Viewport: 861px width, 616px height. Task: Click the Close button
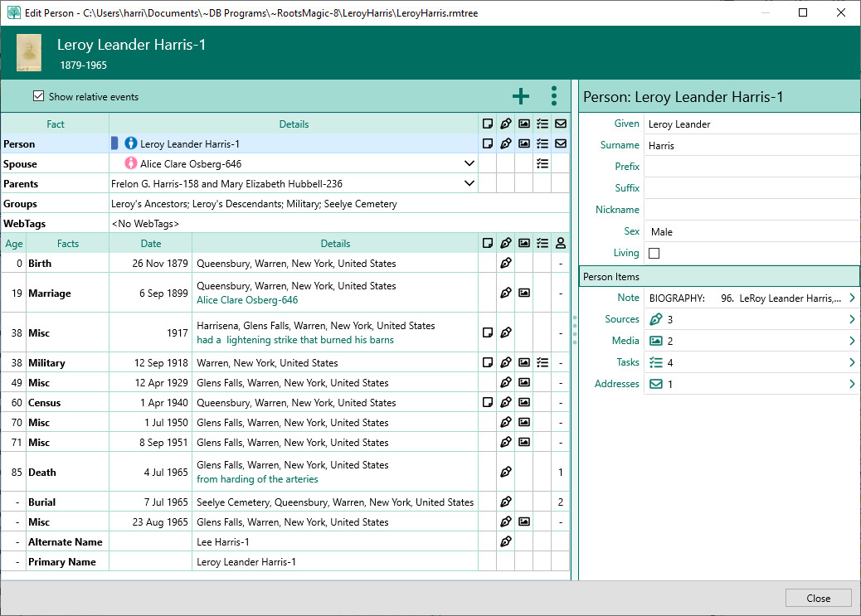pos(818,599)
